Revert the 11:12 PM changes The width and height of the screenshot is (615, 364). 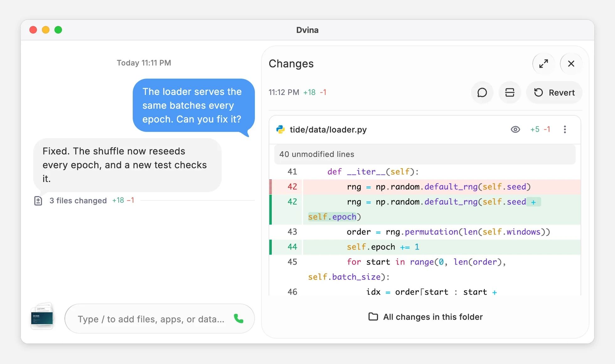click(554, 93)
